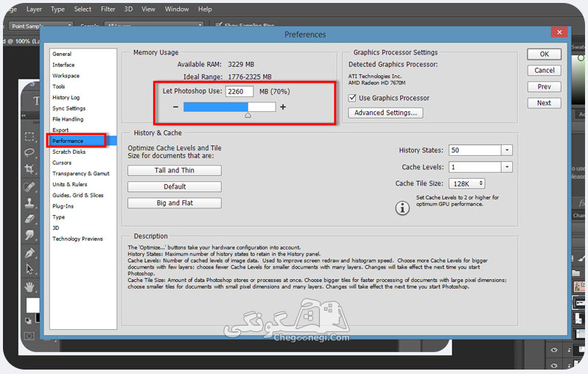Click the minus icon beside memory slider
This screenshot has height=374, width=588.
175,107
